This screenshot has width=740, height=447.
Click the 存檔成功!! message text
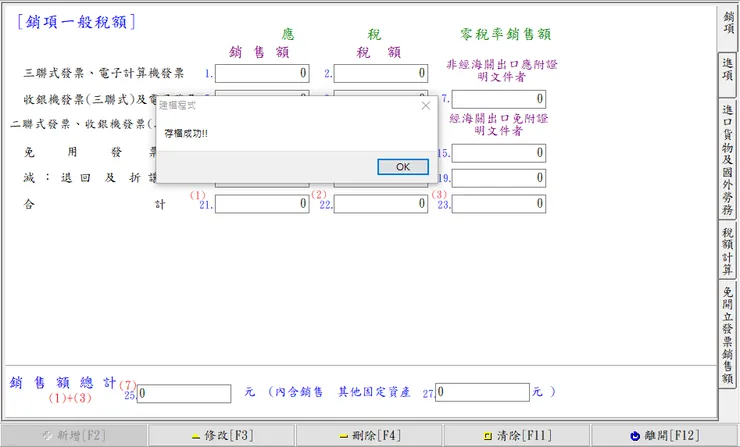(x=186, y=134)
